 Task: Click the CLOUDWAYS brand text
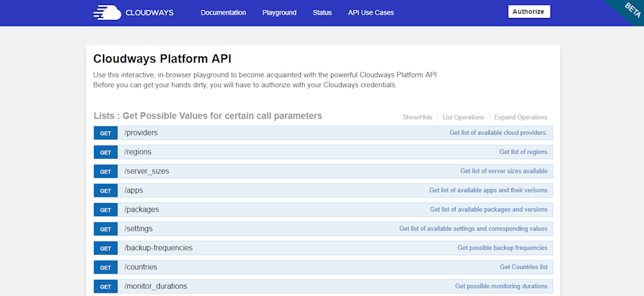(149, 13)
